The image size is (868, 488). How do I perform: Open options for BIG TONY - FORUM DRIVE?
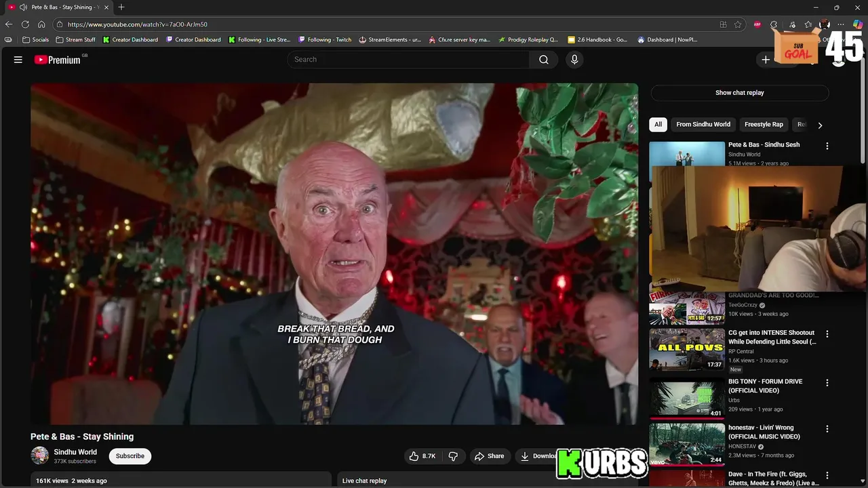pyautogui.click(x=827, y=383)
